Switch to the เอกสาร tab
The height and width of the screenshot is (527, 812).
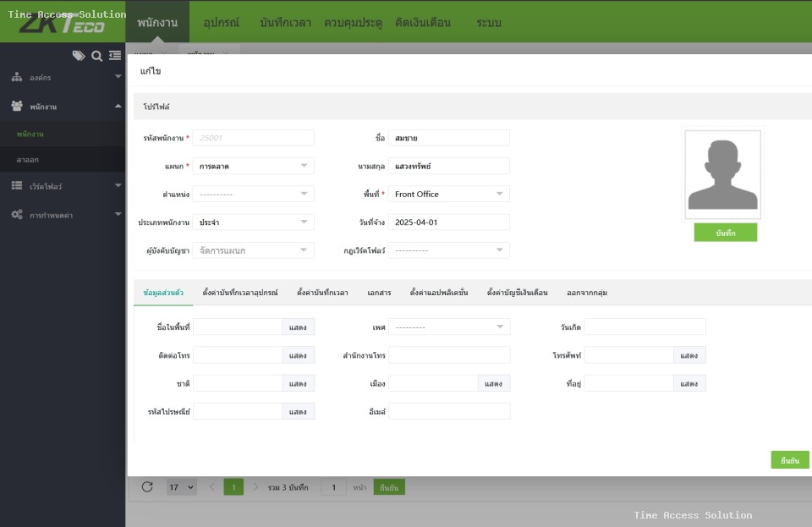pyautogui.click(x=379, y=293)
